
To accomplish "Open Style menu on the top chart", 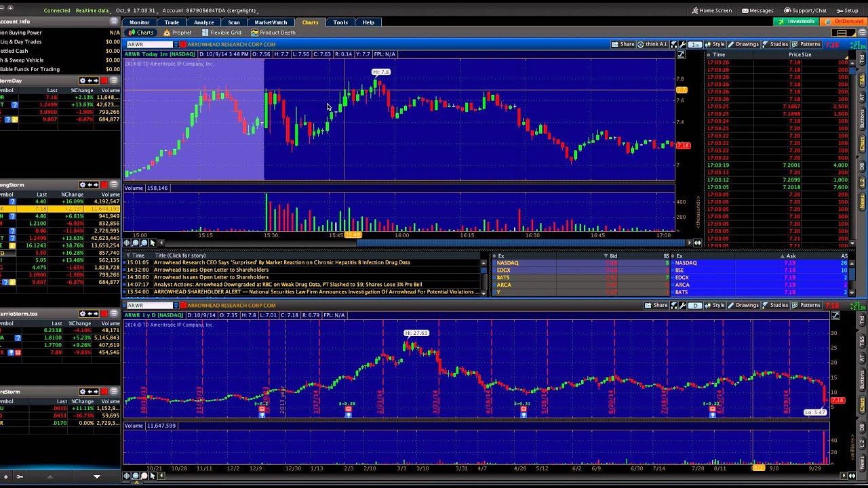I will (715, 44).
